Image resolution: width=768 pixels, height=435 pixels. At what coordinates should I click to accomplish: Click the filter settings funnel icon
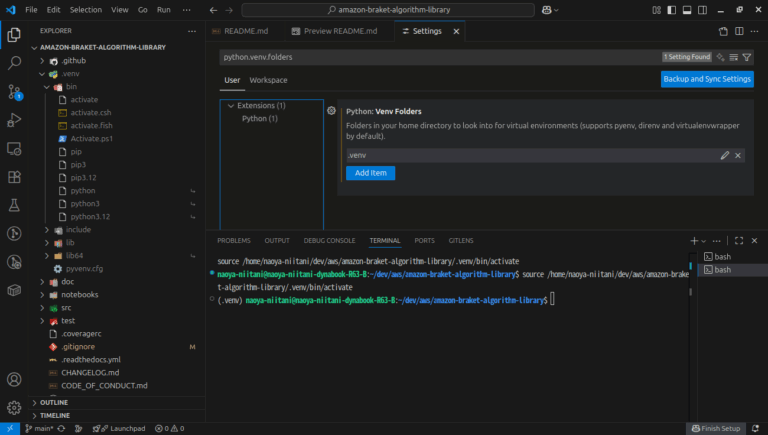(747, 57)
